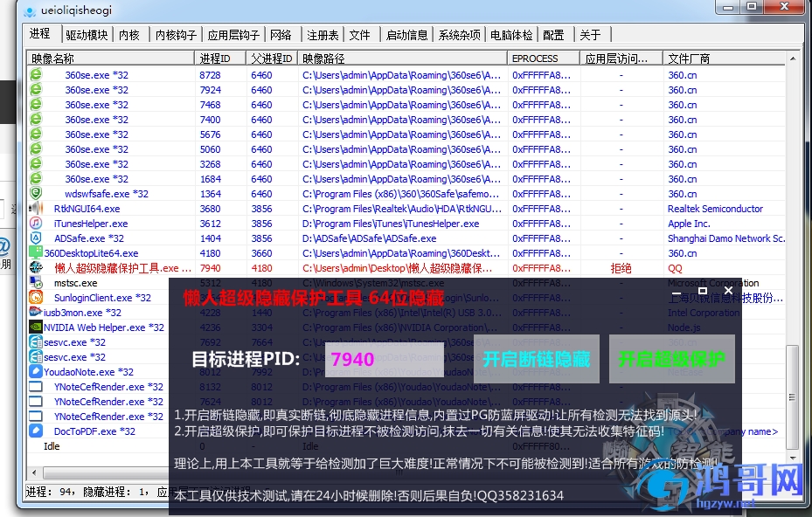Click the mstsc.exe process name
Screen dimensions: 812x517
76,283
